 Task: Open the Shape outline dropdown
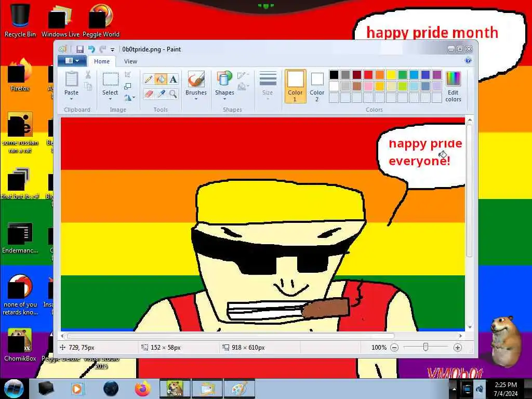pos(243,75)
